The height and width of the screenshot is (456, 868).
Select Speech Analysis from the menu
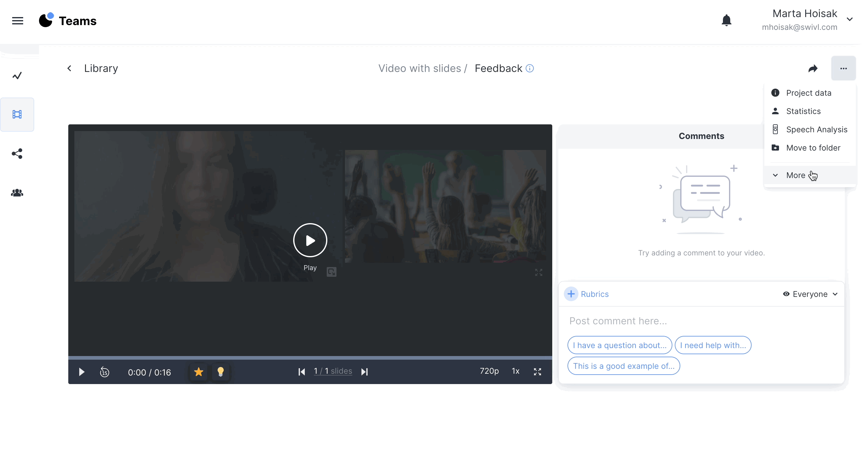(816, 130)
